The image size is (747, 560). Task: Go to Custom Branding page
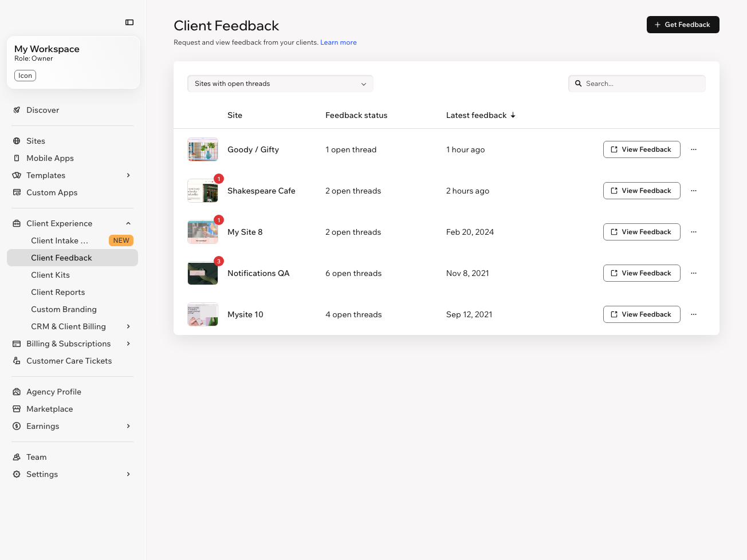[72, 309]
